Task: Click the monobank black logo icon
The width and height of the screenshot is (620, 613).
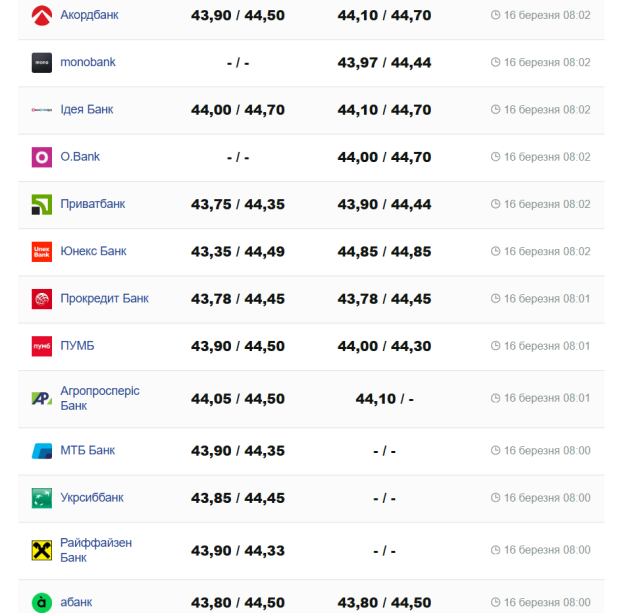Action: (x=41, y=62)
